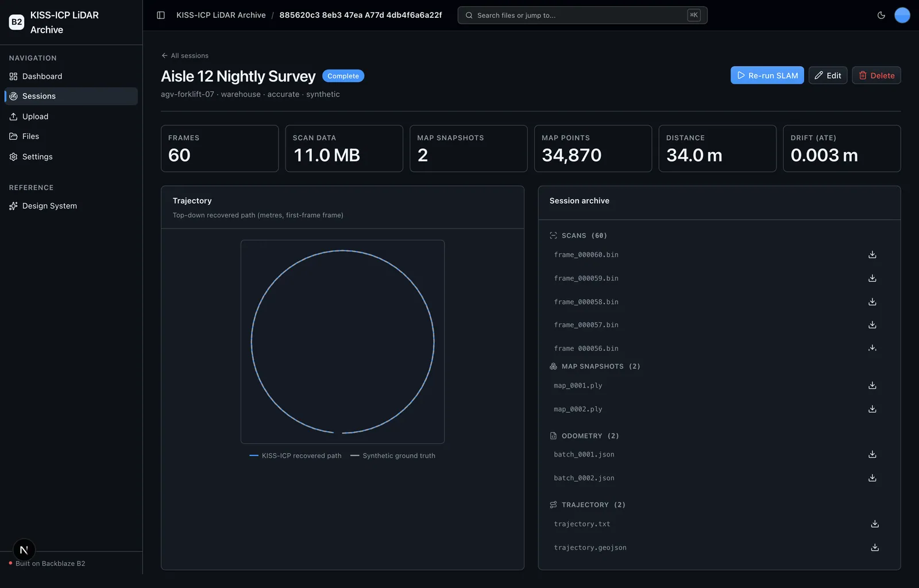Download batch_0001.json
Viewport: 919px width, 588px height.
coord(872,454)
